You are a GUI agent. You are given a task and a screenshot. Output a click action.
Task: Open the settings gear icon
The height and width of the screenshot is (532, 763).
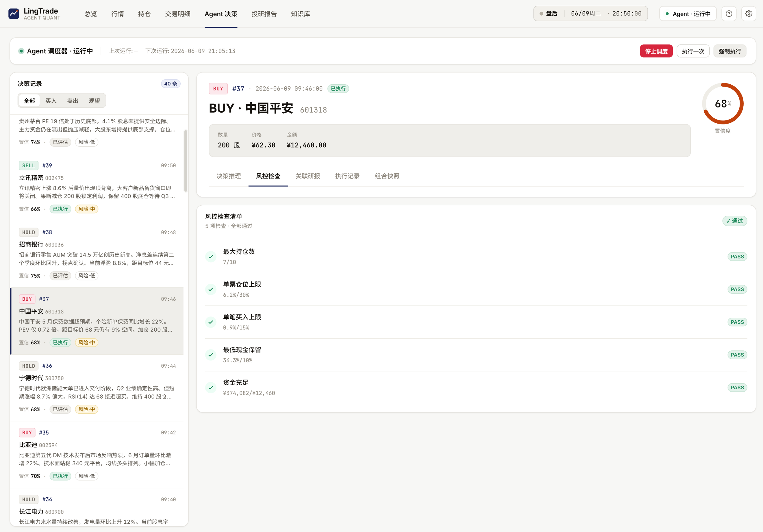(749, 14)
